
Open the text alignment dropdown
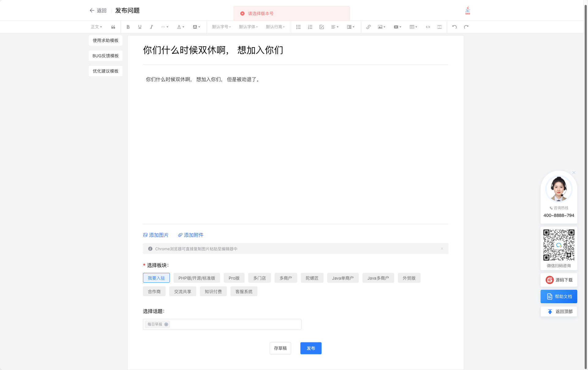click(335, 27)
